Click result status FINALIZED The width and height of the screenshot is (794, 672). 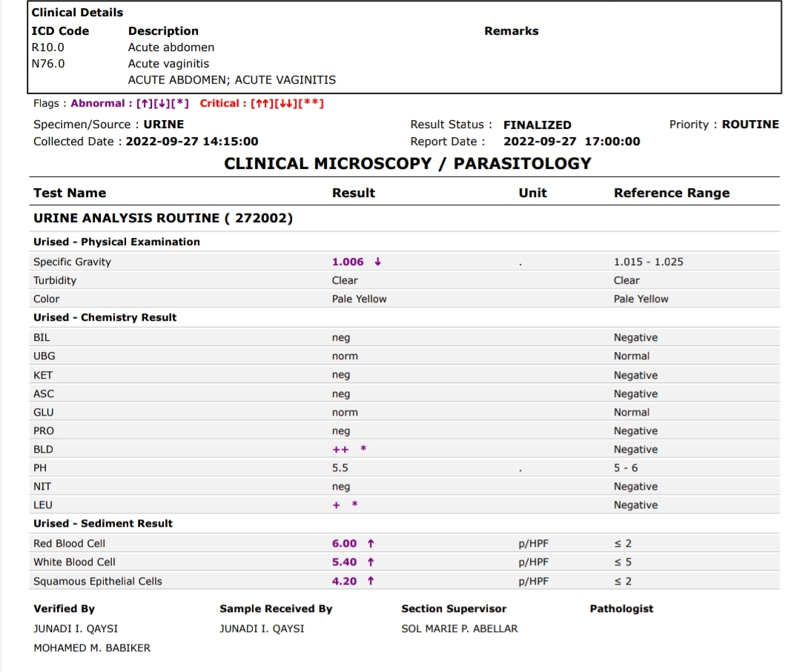(x=537, y=125)
